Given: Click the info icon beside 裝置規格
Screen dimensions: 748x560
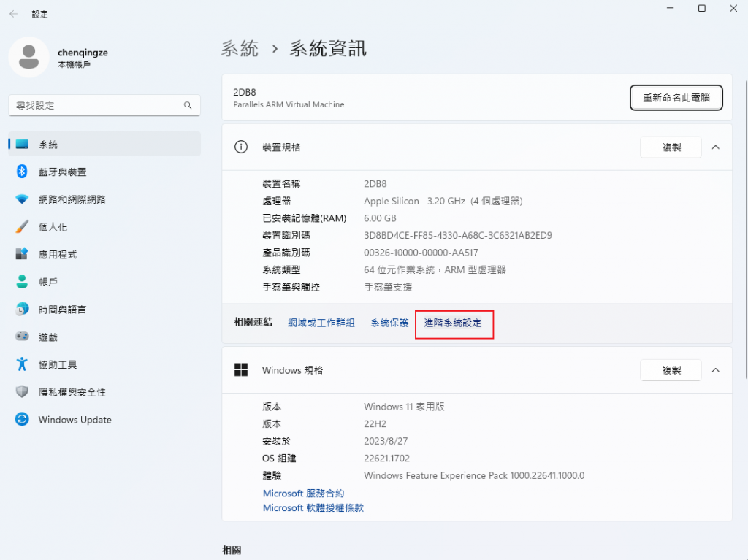Looking at the screenshot, I should click(x=241, y=147).
